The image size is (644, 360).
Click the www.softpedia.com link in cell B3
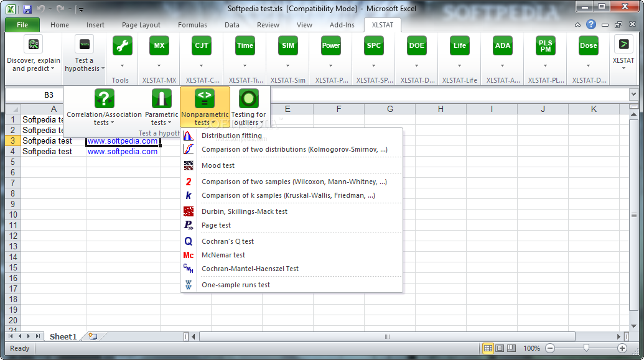[x=123, y=141]
